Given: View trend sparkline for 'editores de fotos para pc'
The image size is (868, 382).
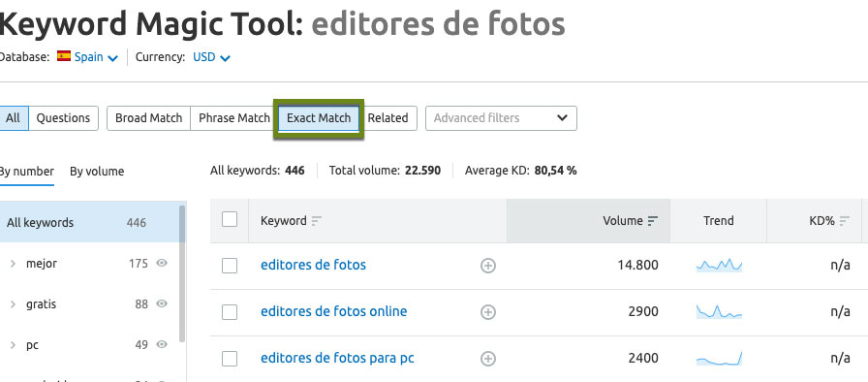Looking at the screenshot, I should tap(719, 358).
